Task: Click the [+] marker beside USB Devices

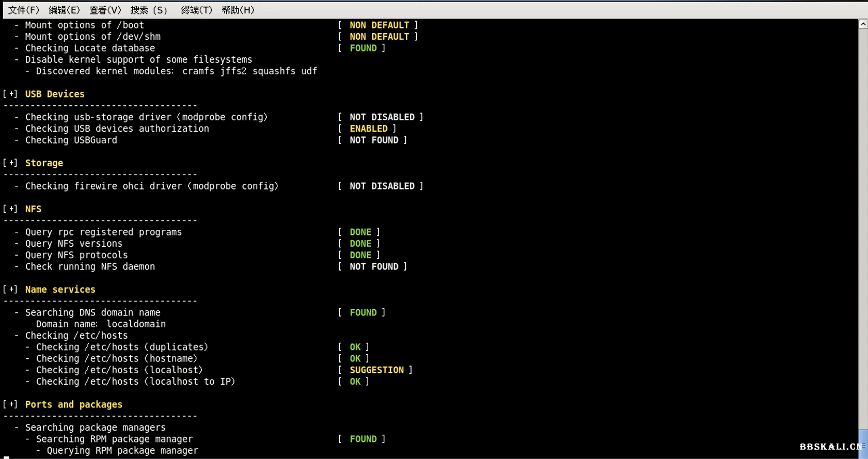Action: (x=10, y=94)
